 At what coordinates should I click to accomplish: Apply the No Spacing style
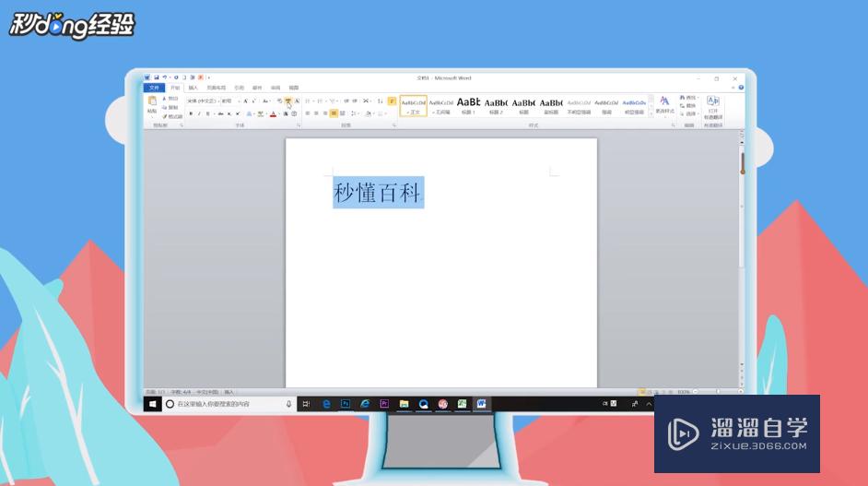click(x=441, y=105)
